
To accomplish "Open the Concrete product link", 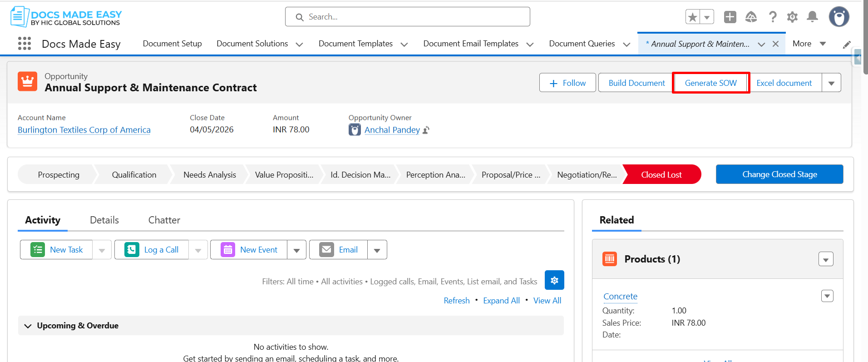I will pyautogui.click(x=620, y=297).
